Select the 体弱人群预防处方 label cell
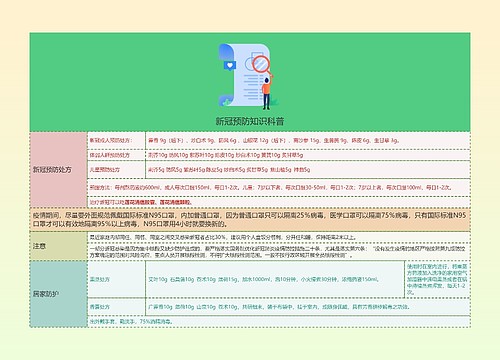Viewport: 500px width, 360px height. coord(116,155)
